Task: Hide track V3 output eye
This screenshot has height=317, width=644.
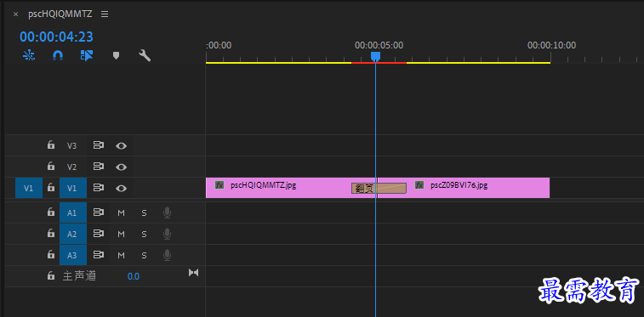Action: pyautogui.click(x=121, y=145)
